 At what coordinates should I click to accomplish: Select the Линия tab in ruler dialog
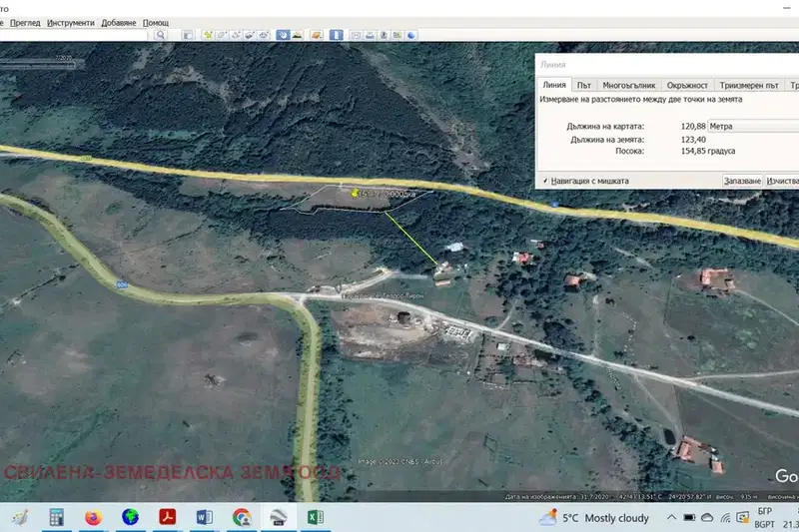[554, 85]
